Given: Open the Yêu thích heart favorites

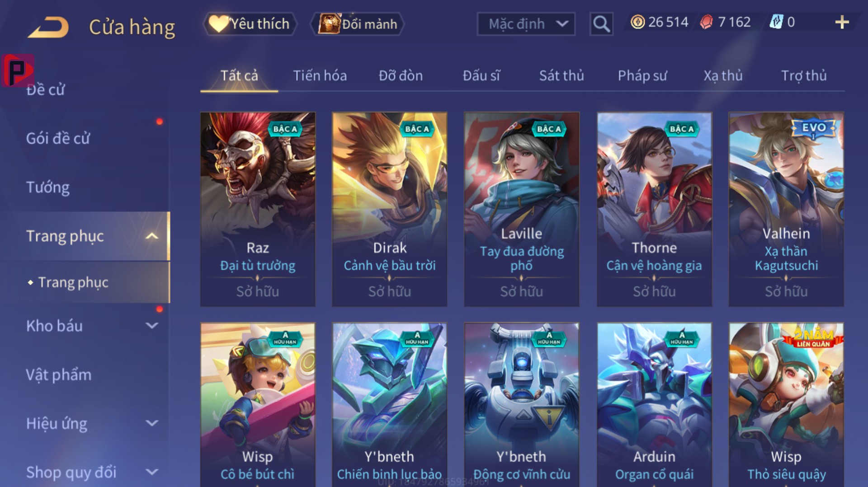Looking at the screenshot, I should tap(250, 23).
